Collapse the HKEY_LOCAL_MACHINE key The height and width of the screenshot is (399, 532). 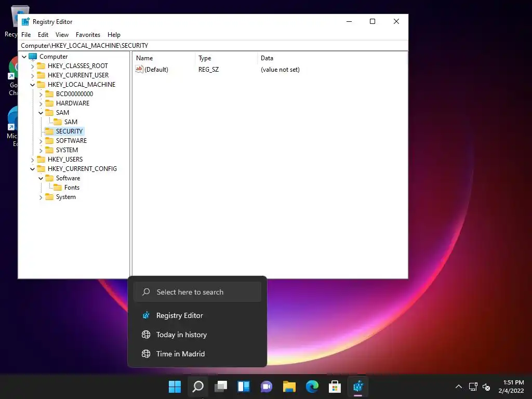point(33,85)
